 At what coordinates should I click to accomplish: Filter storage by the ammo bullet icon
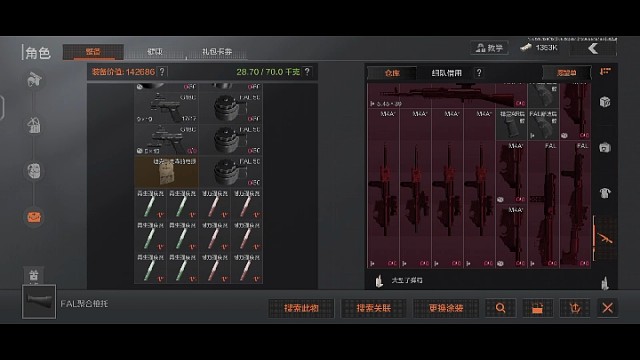pos(605,282)
